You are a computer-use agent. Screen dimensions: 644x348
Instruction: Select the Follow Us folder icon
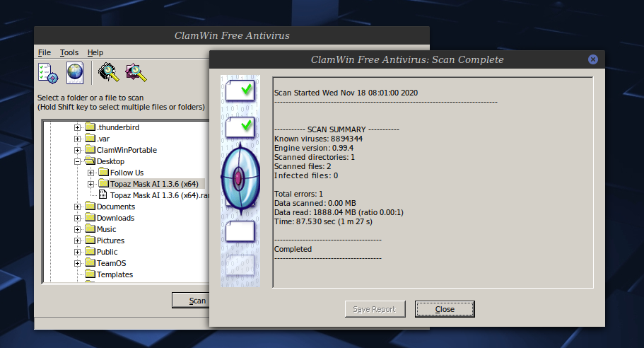point(104,172)
